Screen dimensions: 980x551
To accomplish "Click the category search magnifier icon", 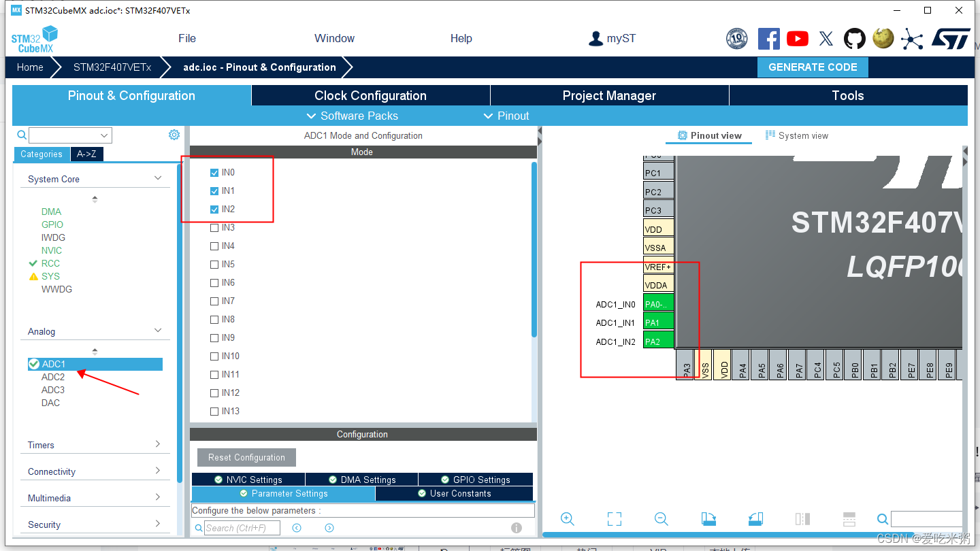I will [22, 135].
